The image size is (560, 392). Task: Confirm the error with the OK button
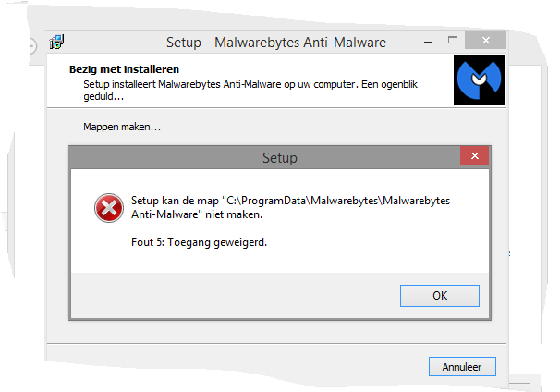[439, 296]
